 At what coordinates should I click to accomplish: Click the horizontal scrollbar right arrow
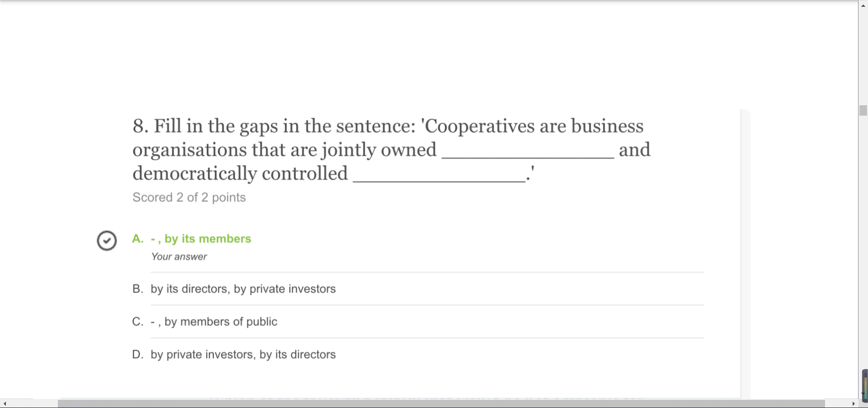click(x=854, y=403)
